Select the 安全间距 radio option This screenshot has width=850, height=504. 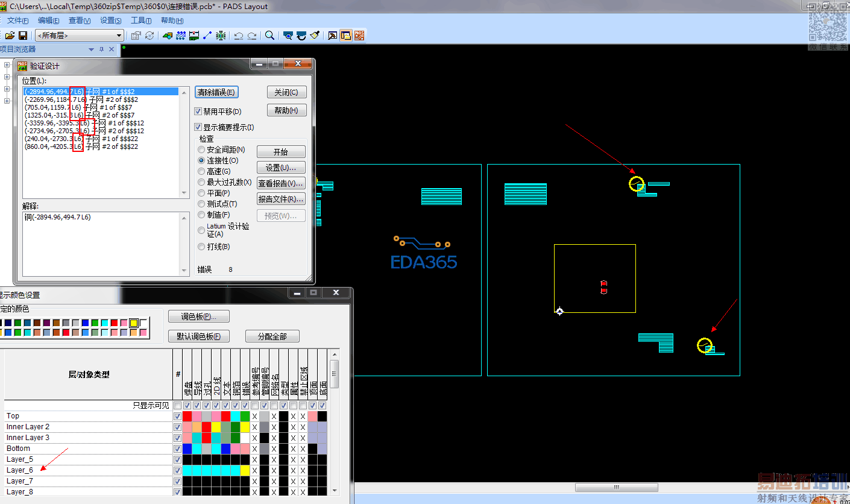[x=201, y=150]
